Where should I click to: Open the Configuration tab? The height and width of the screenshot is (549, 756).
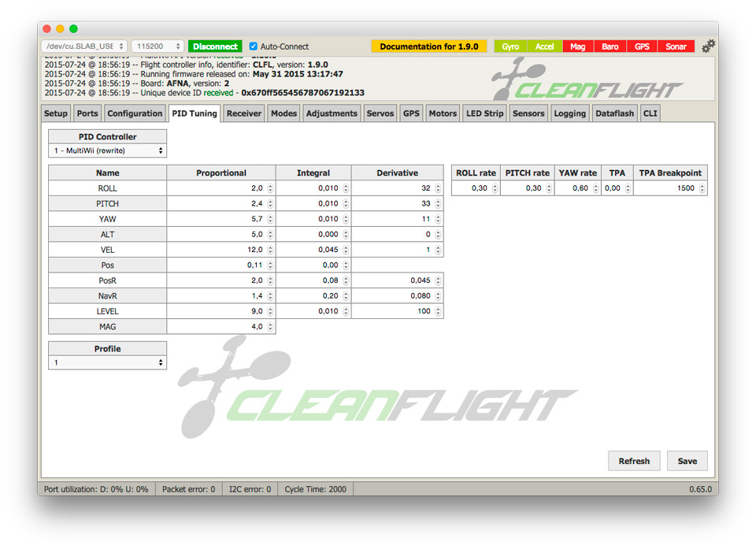(135, 113)
